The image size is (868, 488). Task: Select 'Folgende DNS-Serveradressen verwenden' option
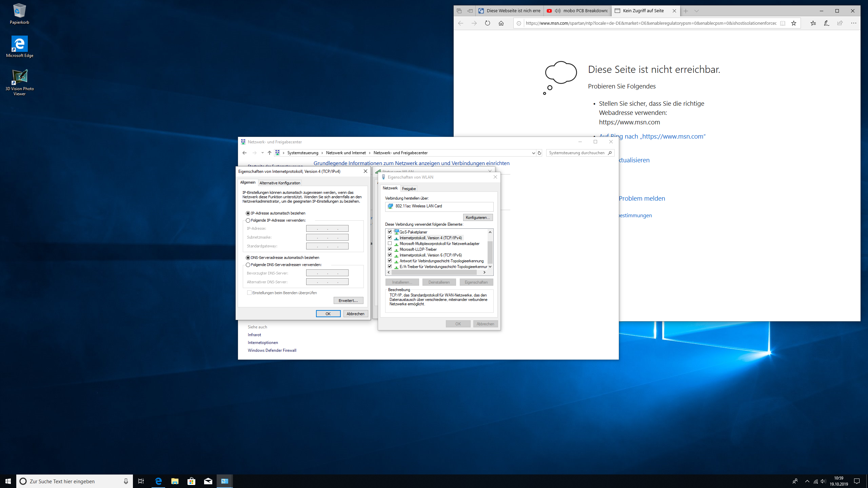[248, 265]
